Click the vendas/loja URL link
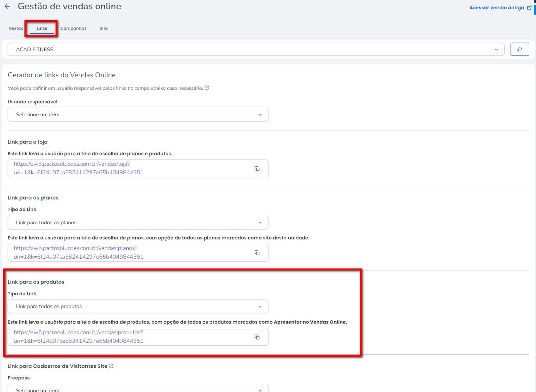536x392 pixels. pos(79,168)
